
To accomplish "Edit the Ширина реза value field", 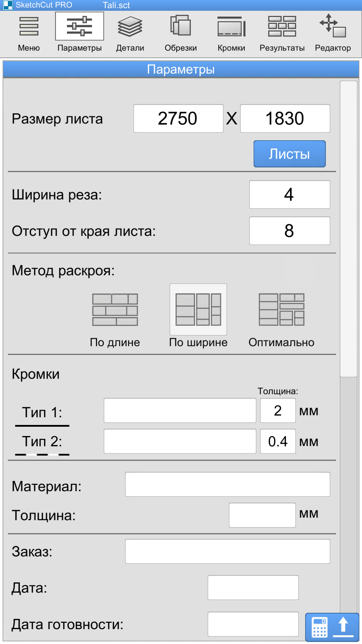I will (290, 195).
